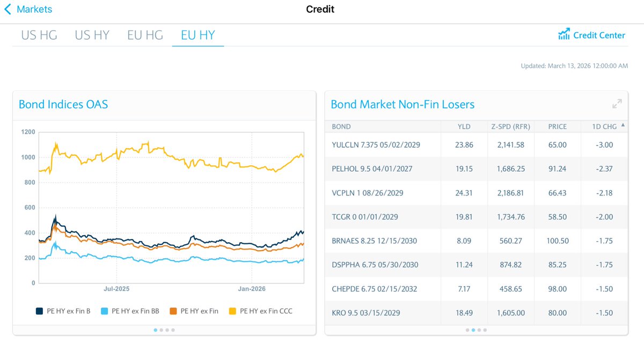Click the Credit page title
644x342 pixels.
[x=320, y=9]
